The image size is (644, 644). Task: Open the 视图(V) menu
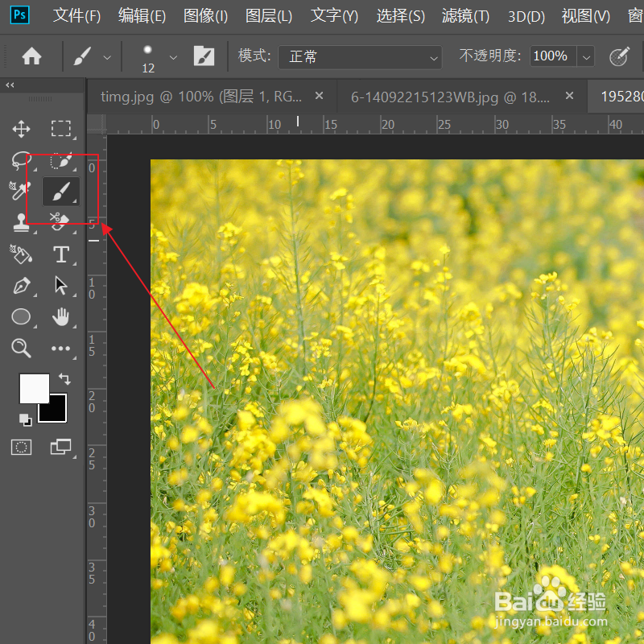586,16
